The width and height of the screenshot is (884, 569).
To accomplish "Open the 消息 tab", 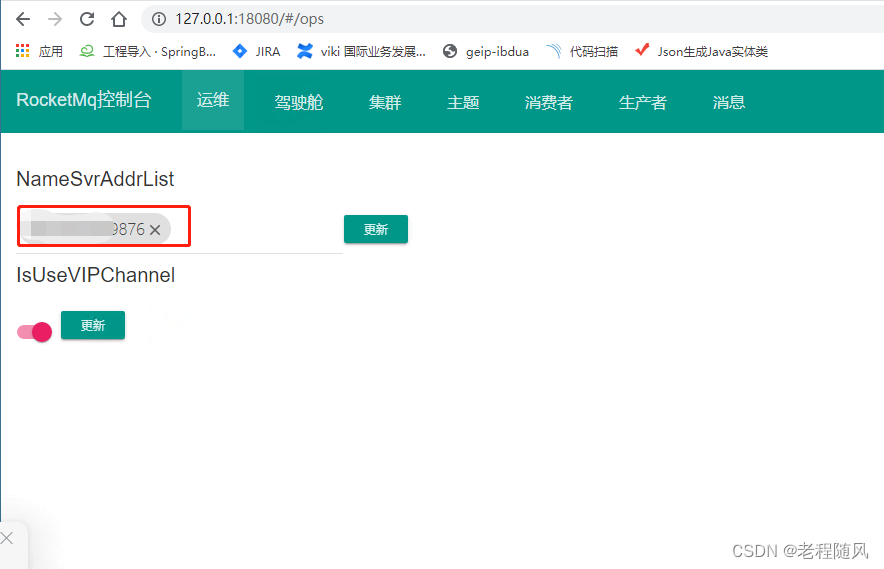I will [729, 102].
